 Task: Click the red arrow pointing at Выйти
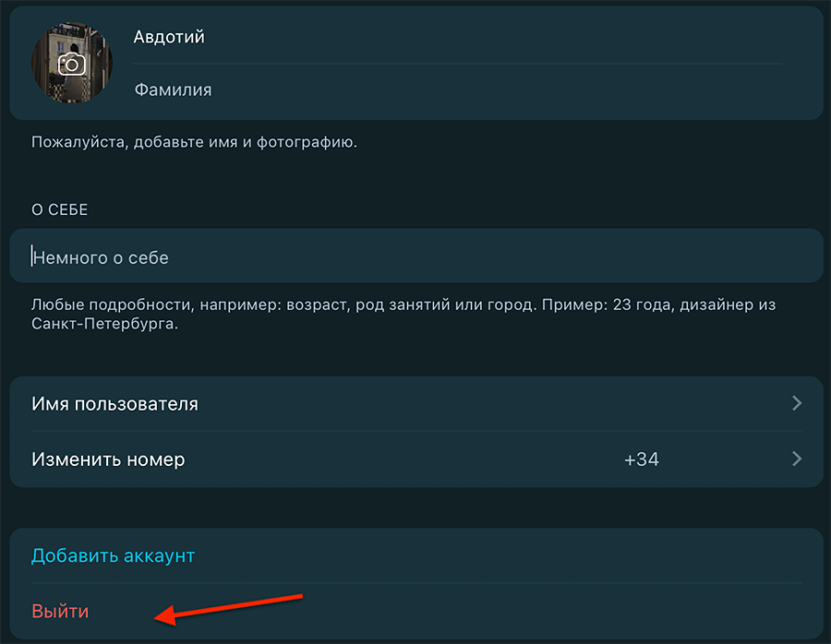coord(231,606)
